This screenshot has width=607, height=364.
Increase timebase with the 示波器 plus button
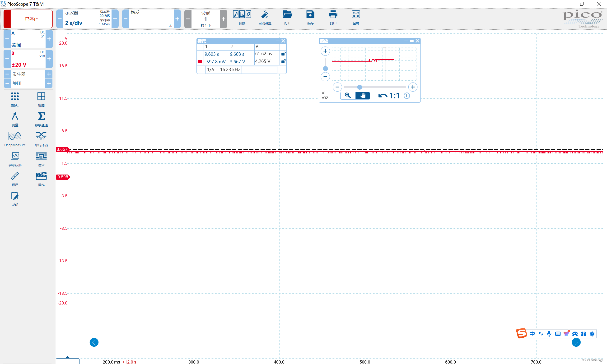coord(115,19)
